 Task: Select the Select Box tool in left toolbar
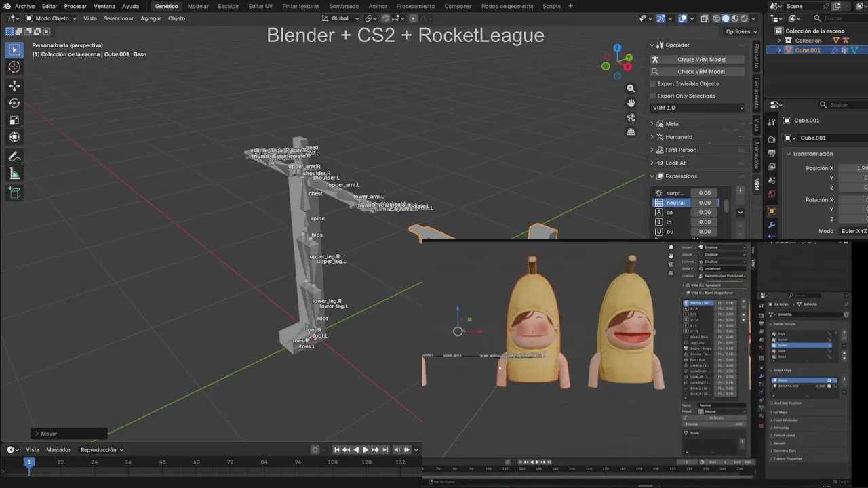pos(14,49)
